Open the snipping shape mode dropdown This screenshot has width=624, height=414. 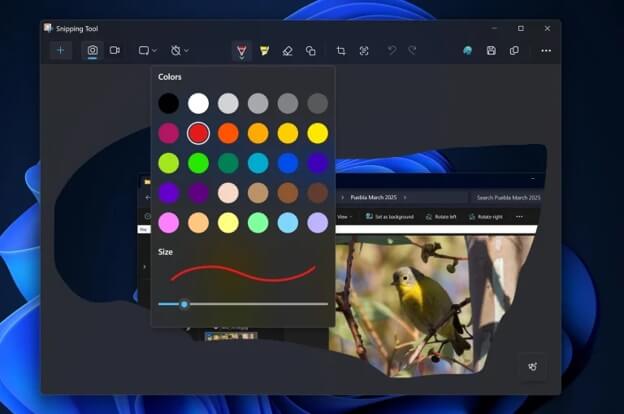click(x=148, y=51)
